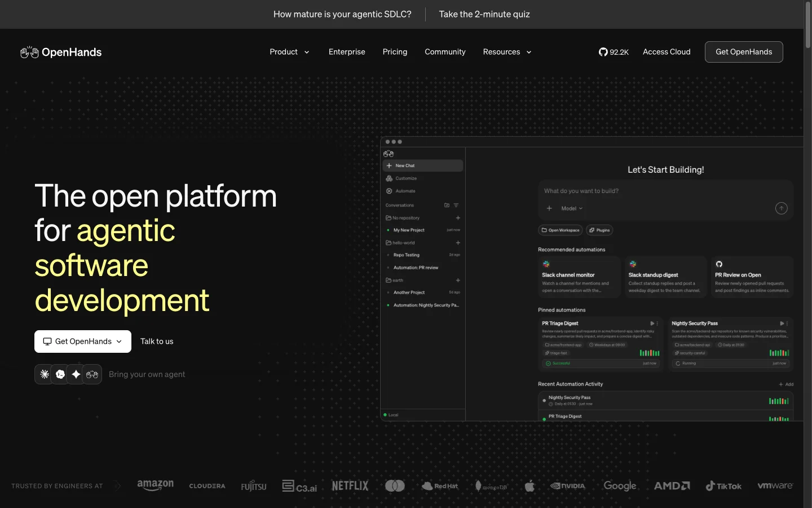Click the Amazon logo in trusted bar

pyautogui.click(x=156, y=485)
